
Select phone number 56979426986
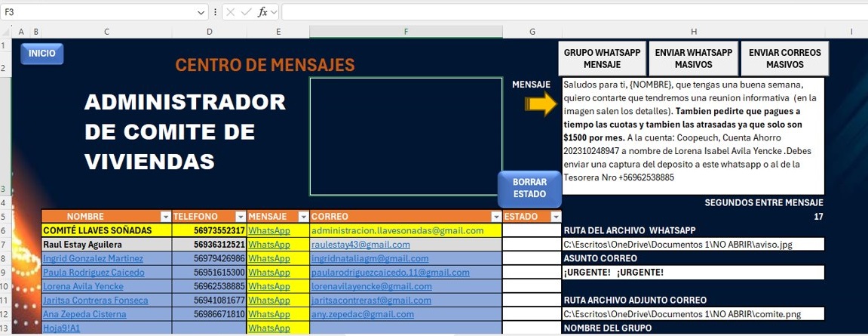pos(209,258)
